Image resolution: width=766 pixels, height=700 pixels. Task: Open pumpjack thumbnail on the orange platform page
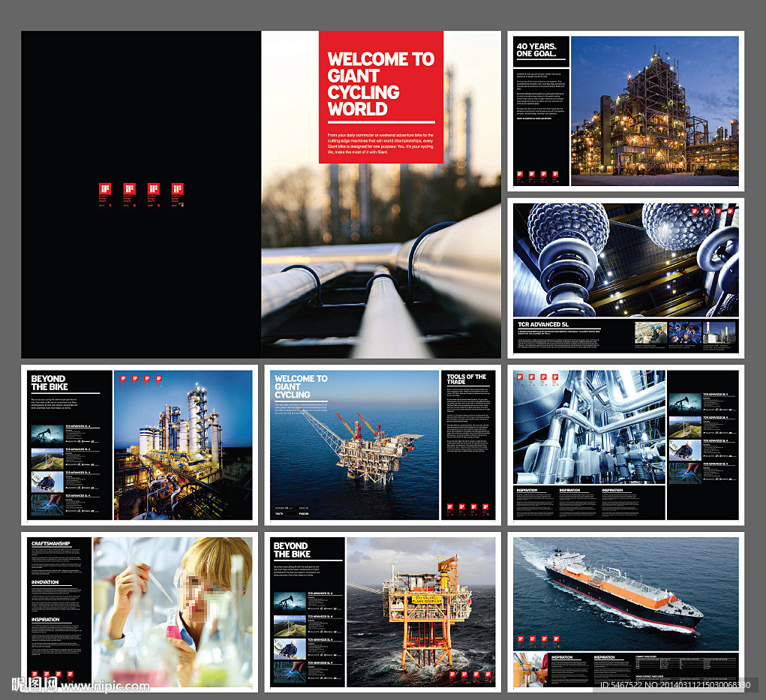[x=290, y=602]
